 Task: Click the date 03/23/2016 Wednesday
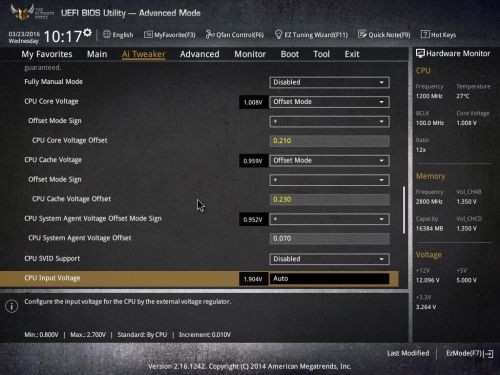pos(24,37)
